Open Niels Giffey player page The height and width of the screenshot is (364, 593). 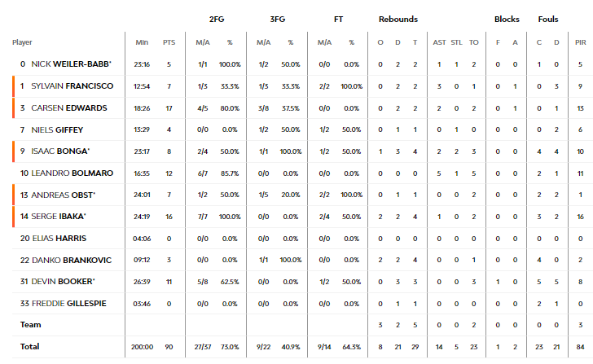[57, 130]
